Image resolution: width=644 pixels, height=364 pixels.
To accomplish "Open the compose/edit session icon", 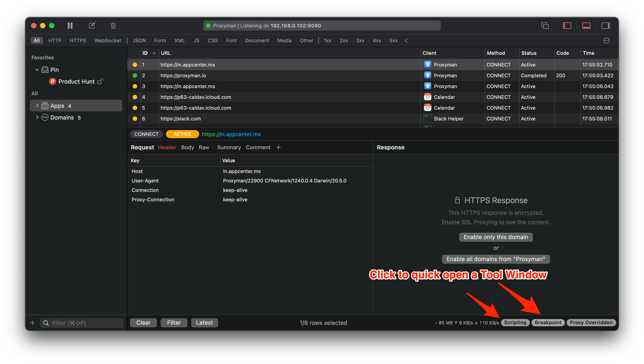I will point(92,25).
